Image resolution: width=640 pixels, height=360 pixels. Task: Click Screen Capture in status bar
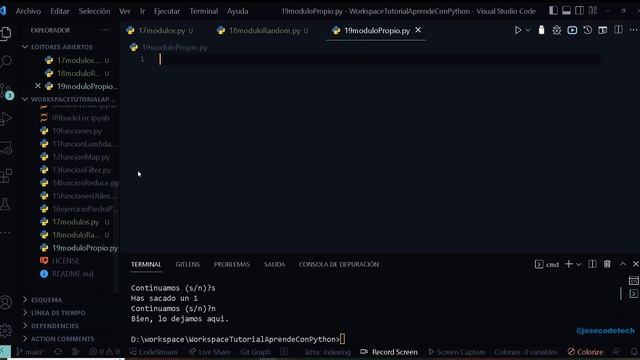tap(457, 352)
